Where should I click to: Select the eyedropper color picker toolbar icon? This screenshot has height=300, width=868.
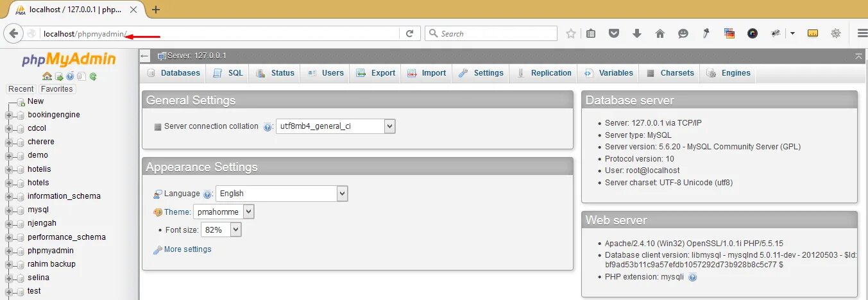click(x=706, y=33)
